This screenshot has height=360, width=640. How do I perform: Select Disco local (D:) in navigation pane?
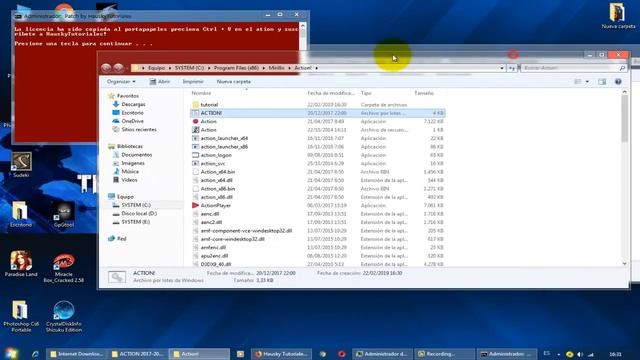139,213
